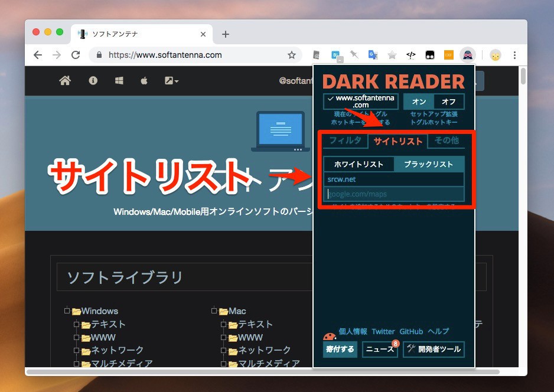This screenshot has height=392, width=554.
Task: Expand WWW under Mac
Action: tap(223, 337)
